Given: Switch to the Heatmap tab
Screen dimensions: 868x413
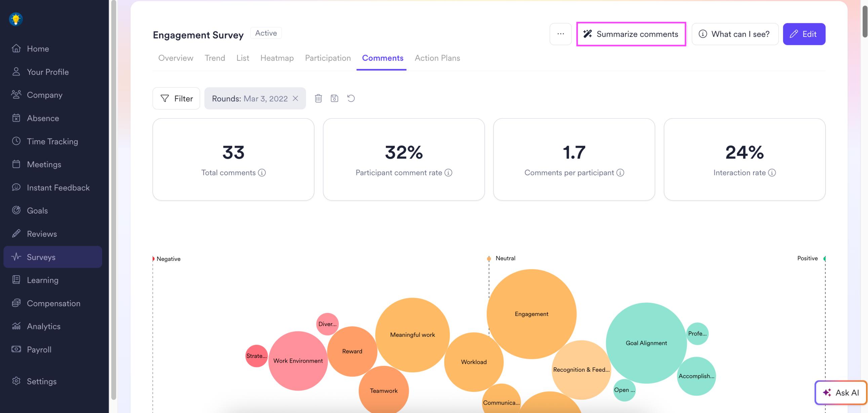Looking at the screenshot, I should (x=277, y=58).
